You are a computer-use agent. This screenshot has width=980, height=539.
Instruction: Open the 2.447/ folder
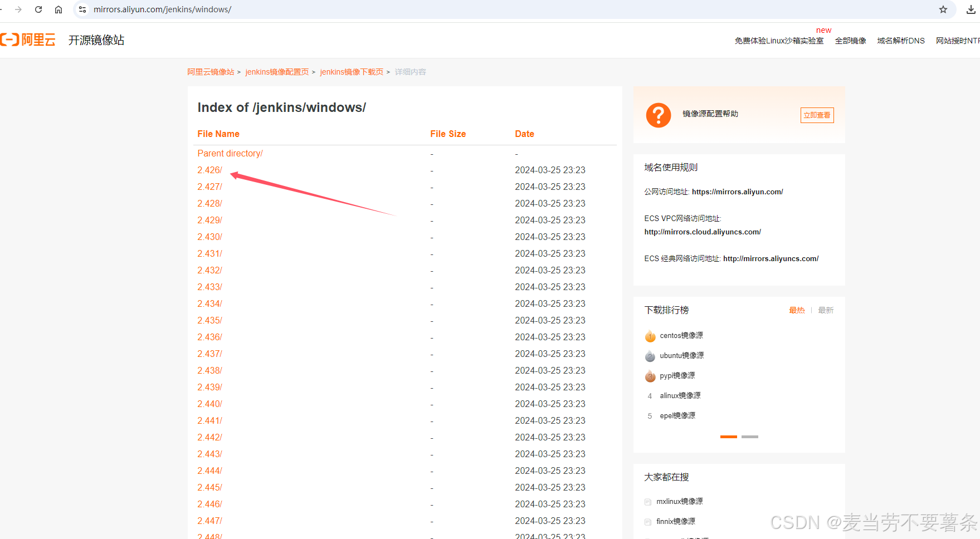pyautogui.click(x=209, y=521)
